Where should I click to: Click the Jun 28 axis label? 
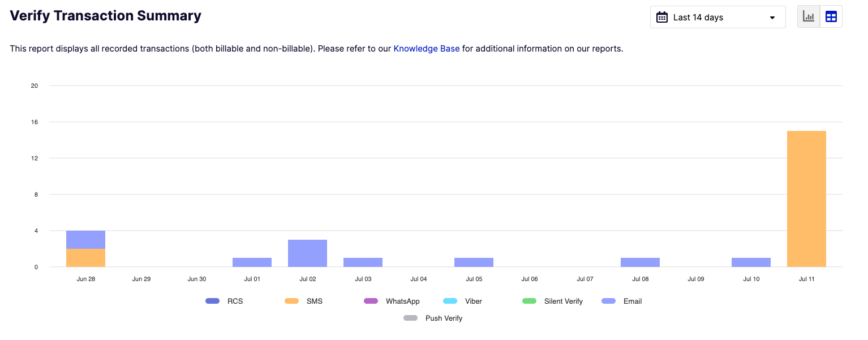click(x=86, y=279)
